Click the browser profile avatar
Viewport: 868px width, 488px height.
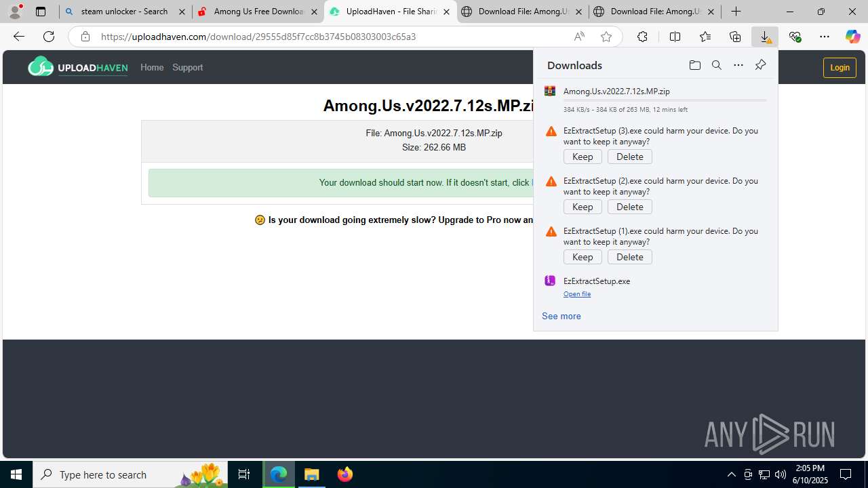click(x=15, y=12)
